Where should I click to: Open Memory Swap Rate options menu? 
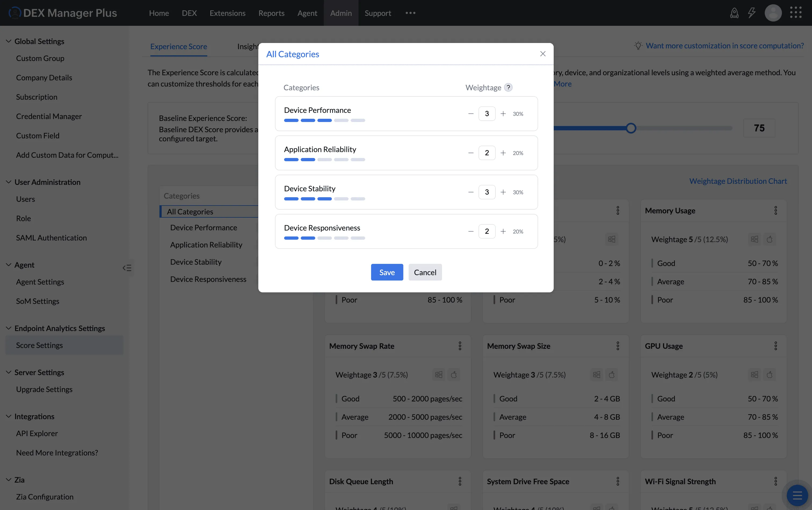pyautogui.click(x=460, y=346)
